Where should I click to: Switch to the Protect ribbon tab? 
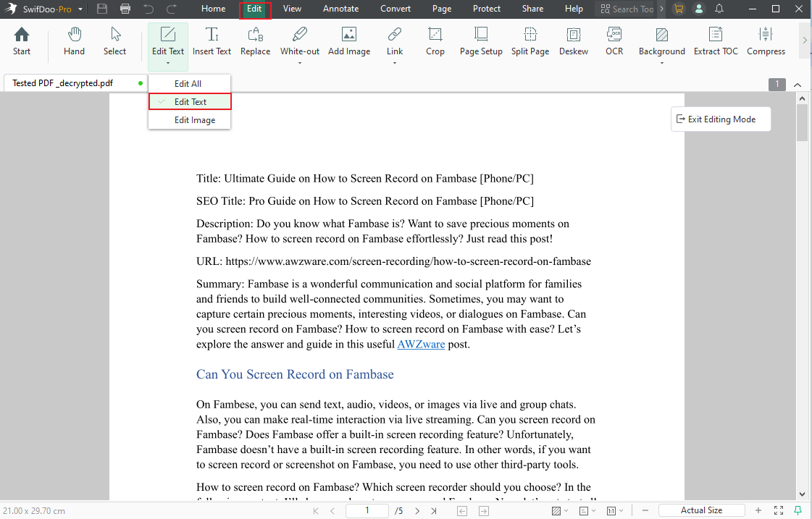pos(486,9)
